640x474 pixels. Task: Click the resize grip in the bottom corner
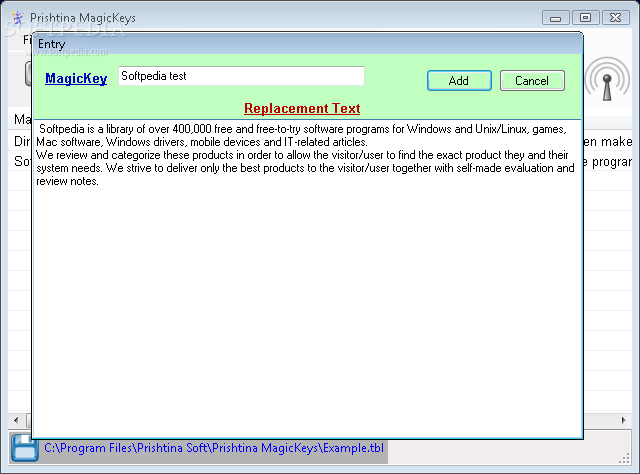click(x=624, y=459)
